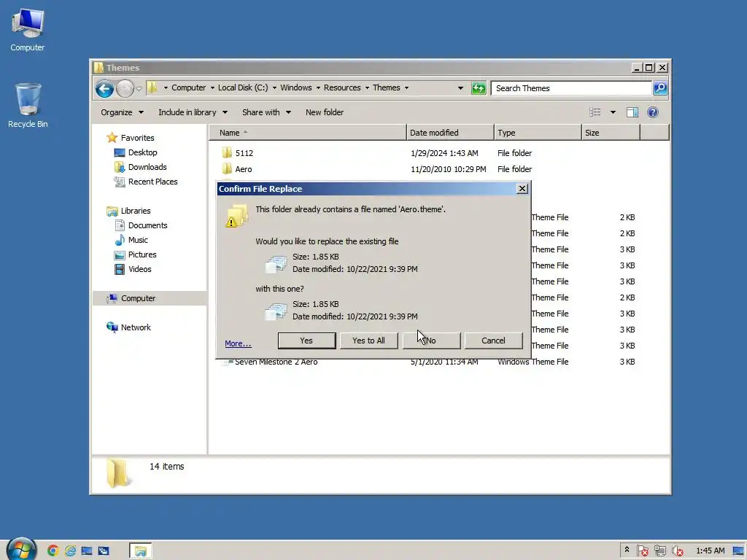Viewport: 747px width, 560px height.
Task: Open the Organize menu
Action: [x=122, y=112]
